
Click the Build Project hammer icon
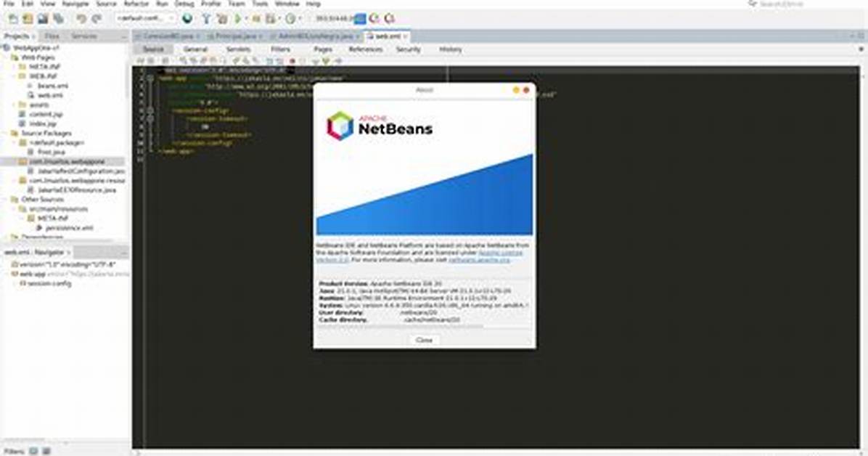point(207,18)
